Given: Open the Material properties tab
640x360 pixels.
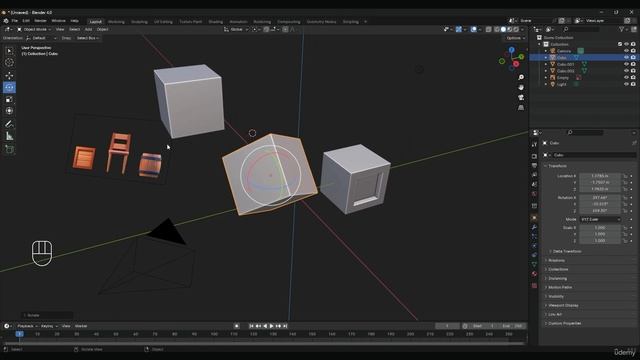Looking at the screenshot, I should (x=534, y=274).
